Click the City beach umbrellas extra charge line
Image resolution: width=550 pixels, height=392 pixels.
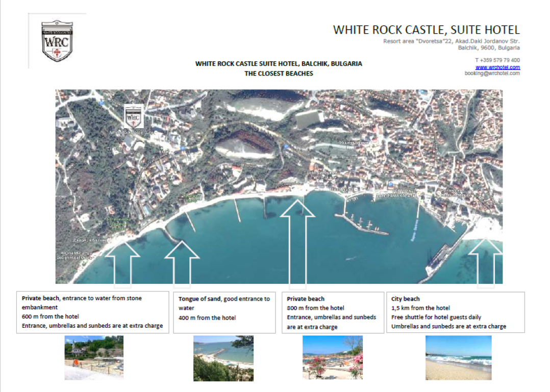[449, 326]
